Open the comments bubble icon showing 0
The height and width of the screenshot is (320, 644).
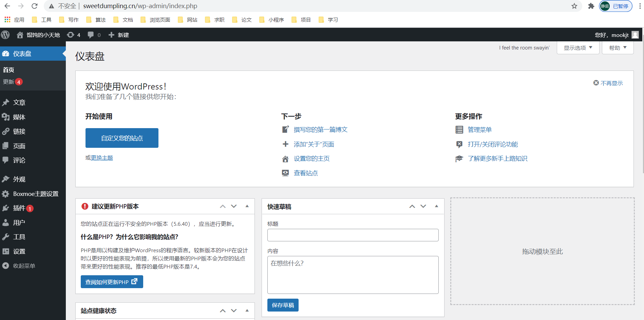pos(94,35)
